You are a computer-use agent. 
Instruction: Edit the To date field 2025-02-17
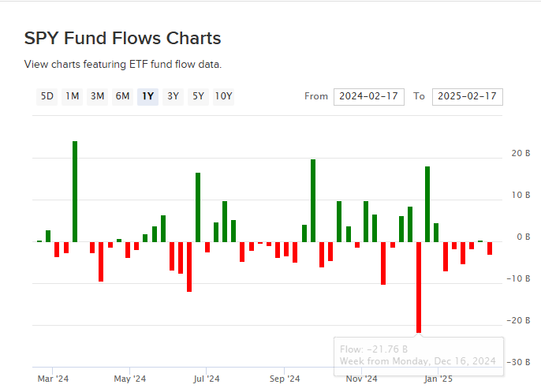[468, 96]
